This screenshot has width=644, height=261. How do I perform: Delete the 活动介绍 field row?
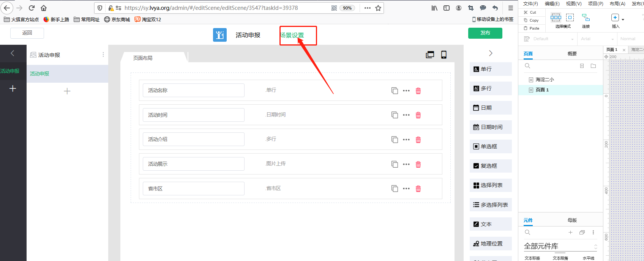coord(418,140)
